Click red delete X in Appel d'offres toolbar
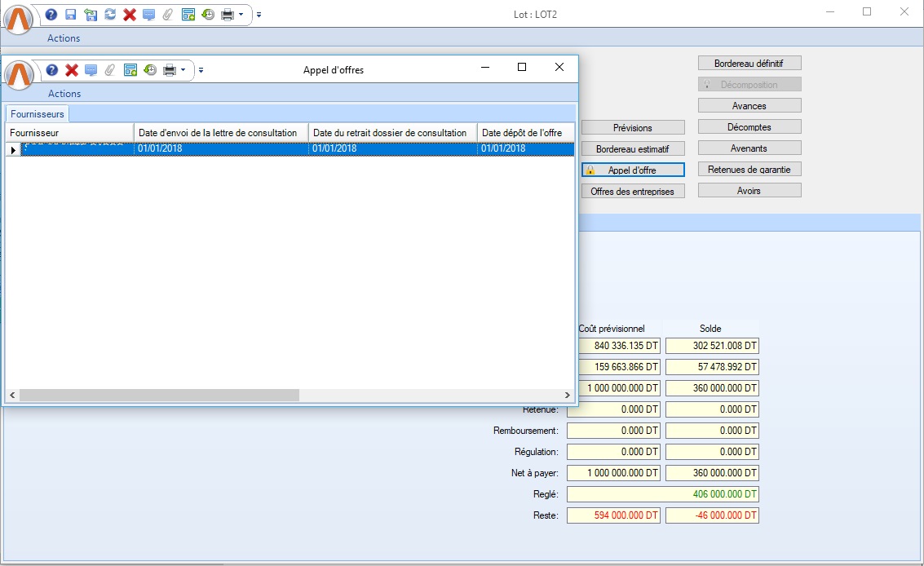This screenshot has height=566, width=924. click(x=72, y=70)
